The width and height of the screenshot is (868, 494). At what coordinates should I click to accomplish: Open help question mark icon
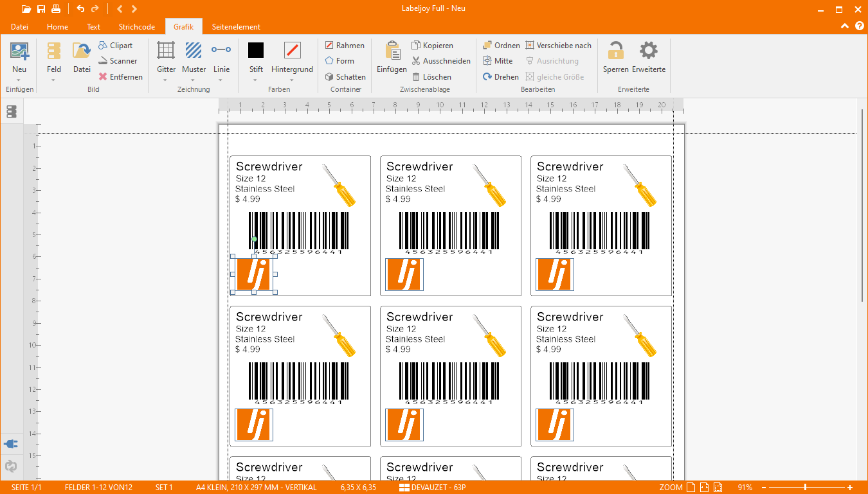[859, 26]
